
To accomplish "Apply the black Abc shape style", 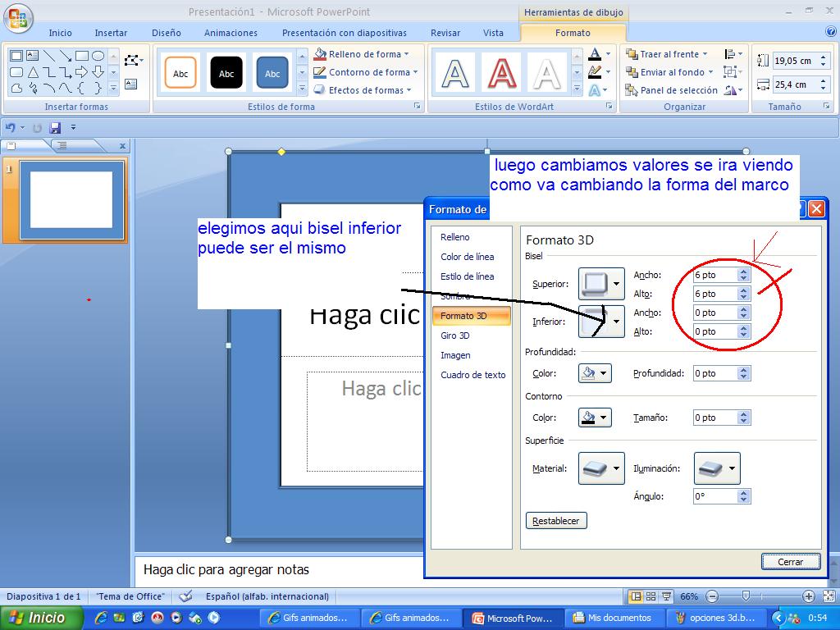I will (226, 73).
